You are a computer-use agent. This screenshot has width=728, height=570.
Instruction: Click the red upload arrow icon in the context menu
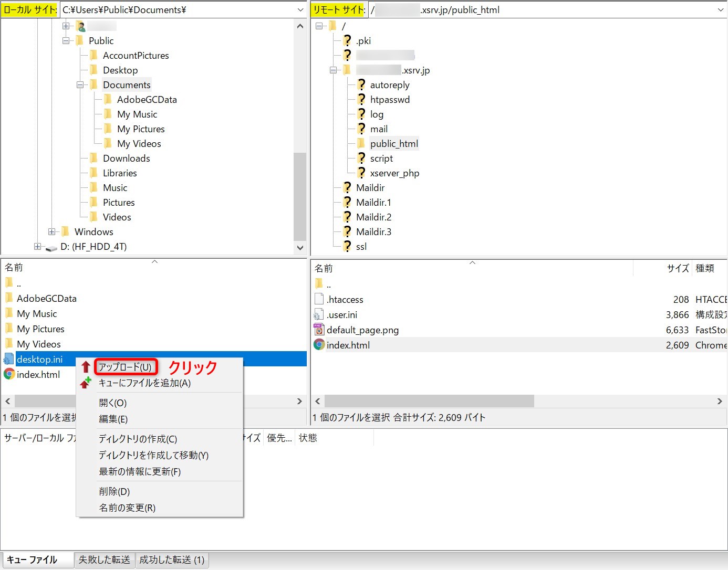[x=86, y=366]
